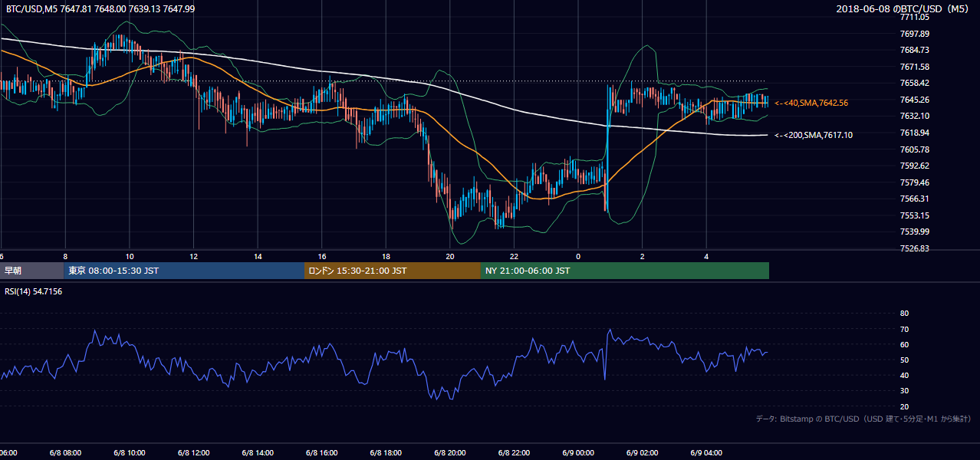This screenshot has width=980, height=460.
Task: Click hour tick 22 under price chart
Action: click(x=514, y=257)
